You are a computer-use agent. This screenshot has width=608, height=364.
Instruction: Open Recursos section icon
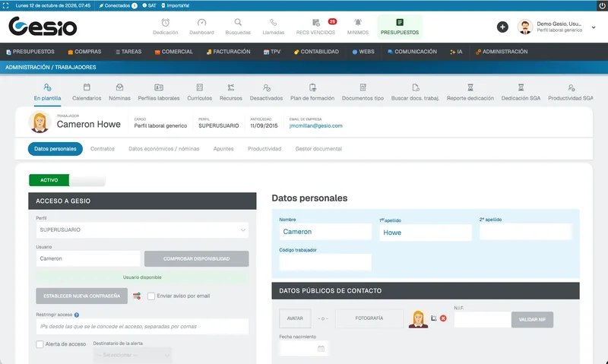pos(231,87)
